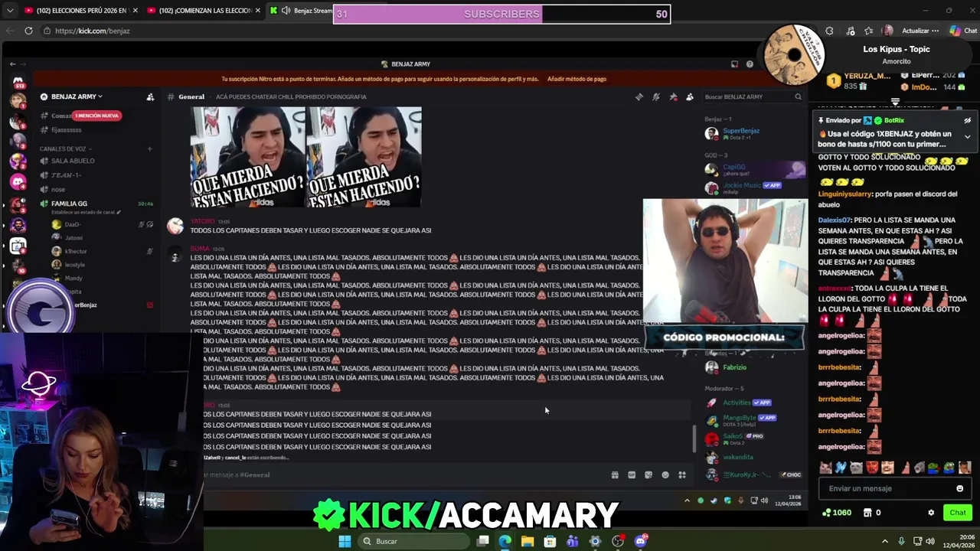Open apps launcher icon in Discord message bar
This screenshot has width=980, height=551.
coord(682,475)
